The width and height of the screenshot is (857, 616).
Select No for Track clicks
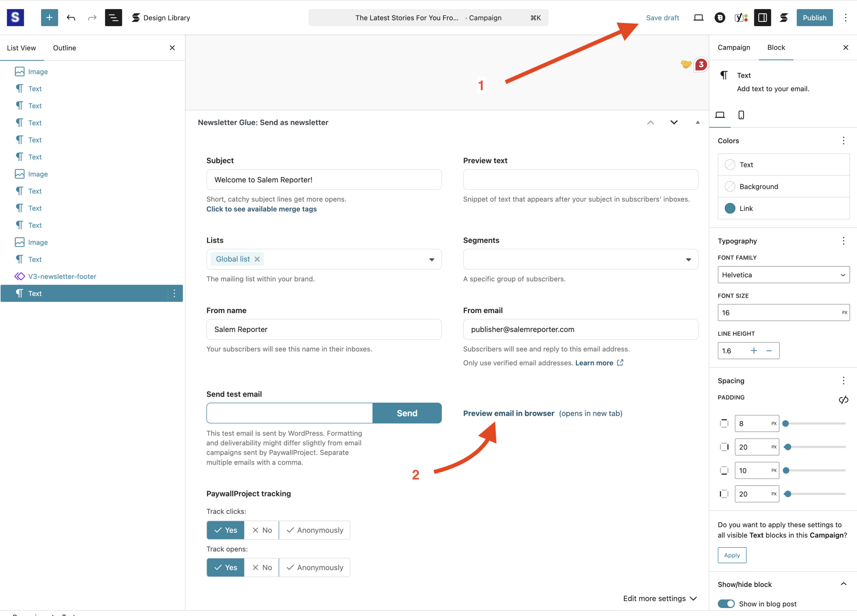point(262,530)
